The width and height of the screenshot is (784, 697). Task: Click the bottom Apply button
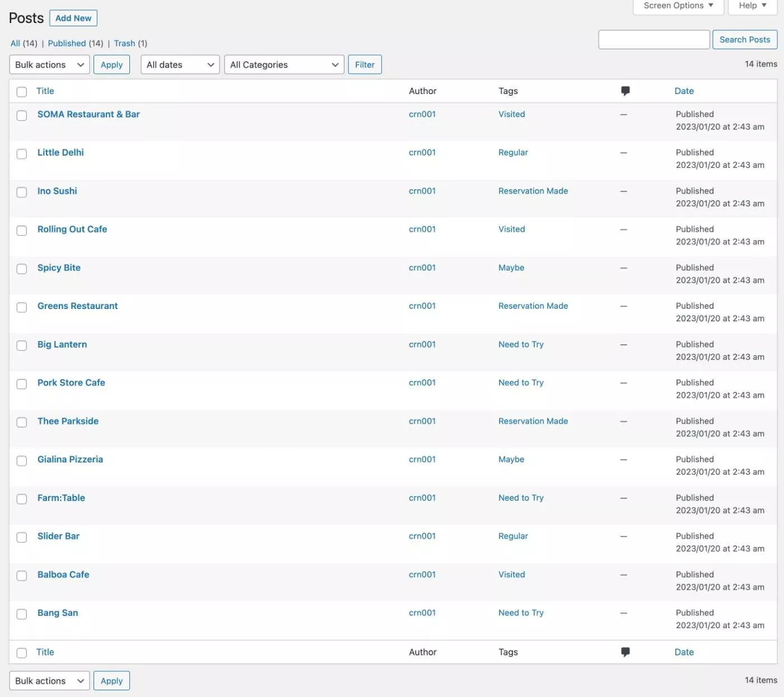(x=111, y=681)
